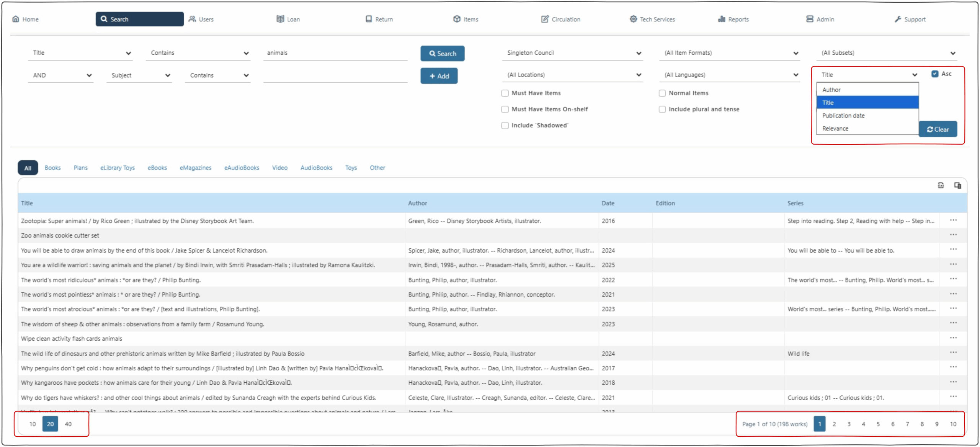This screenshot has width=980, height=447.
Task: Expand the Singleton Council dropdown
Action: [573, 53]
